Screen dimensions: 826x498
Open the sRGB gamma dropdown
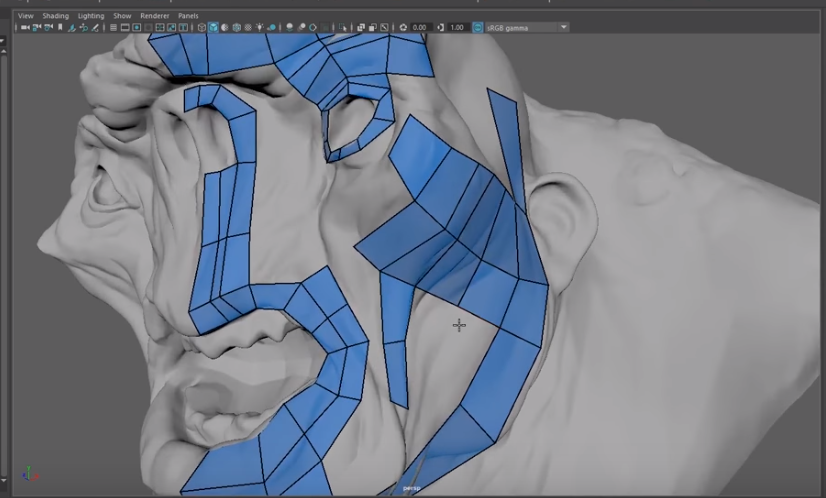point(527,27)
